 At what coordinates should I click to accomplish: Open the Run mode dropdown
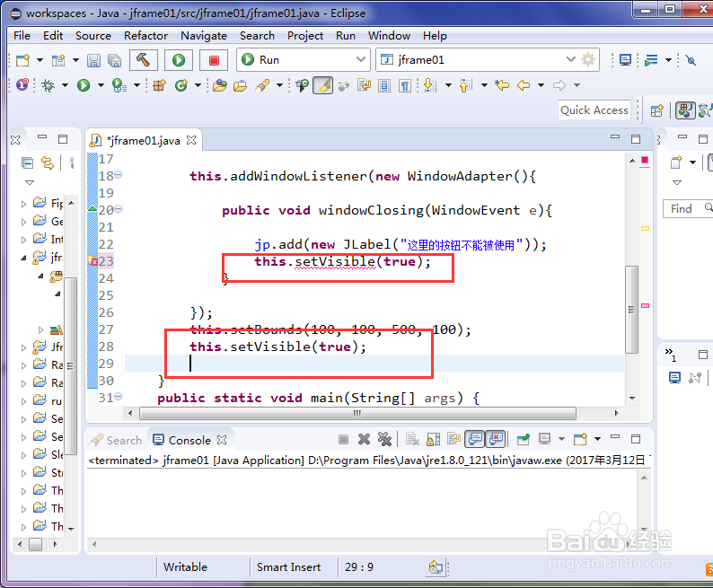coord(361,59)
